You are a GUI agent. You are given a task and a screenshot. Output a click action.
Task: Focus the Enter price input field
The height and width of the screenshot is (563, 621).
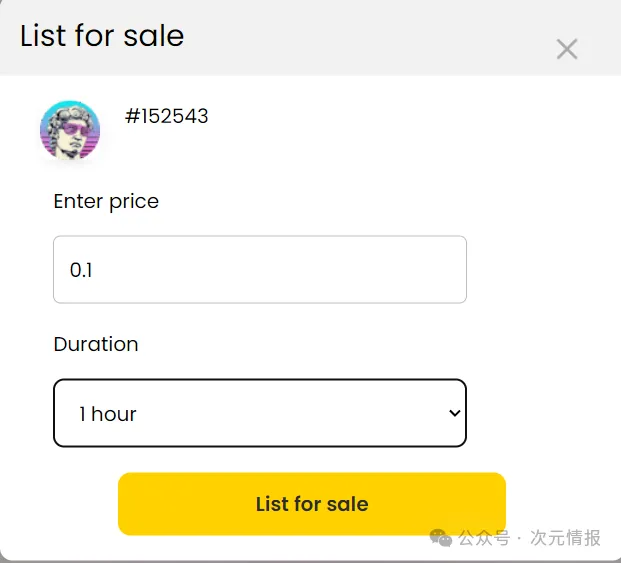point(259,269)
